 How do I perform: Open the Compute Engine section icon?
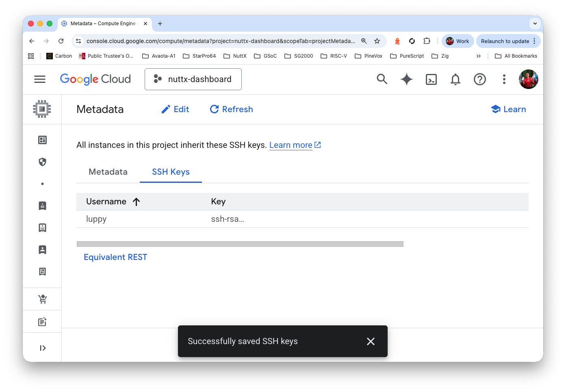pyautogui.click(x=42, y=109)
